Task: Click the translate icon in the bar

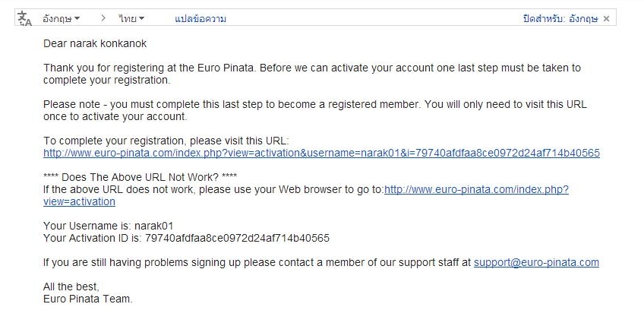Action: pos(24,18)
